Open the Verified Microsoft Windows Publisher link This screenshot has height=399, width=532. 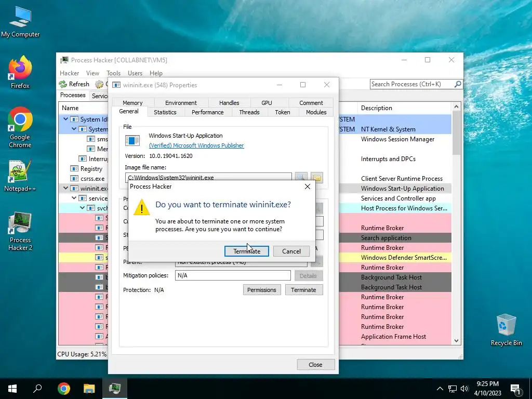pyautogui.click(x=196, y=145)
